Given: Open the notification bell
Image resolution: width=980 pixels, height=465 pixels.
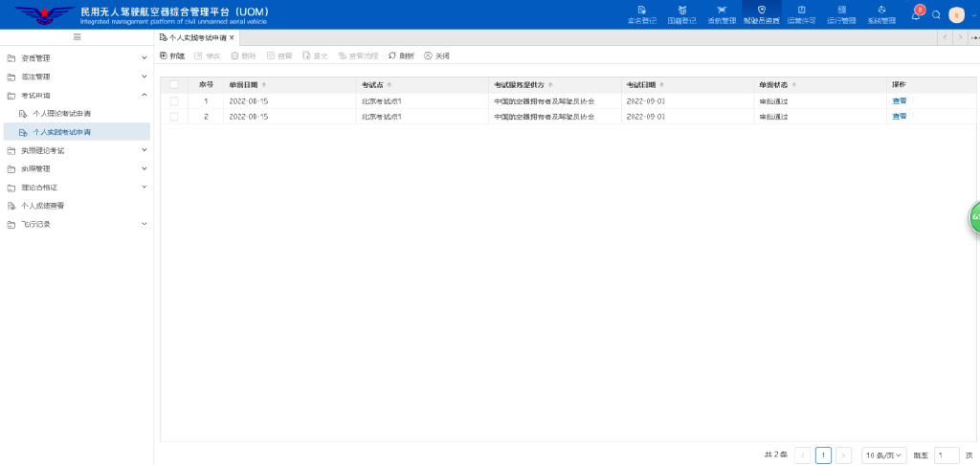Looking at the screenshot, I should coord(916,14).
